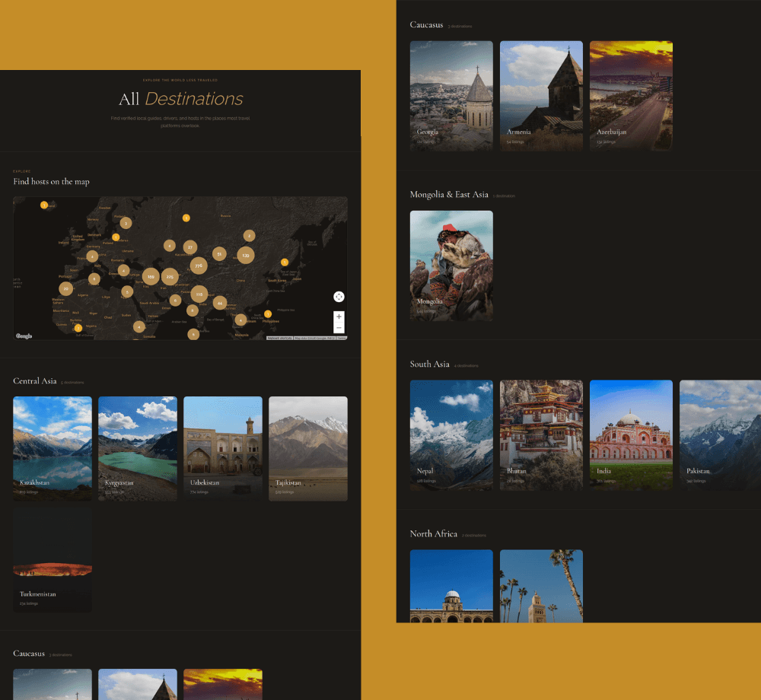Click the 776 hosts map cluster
Viewport: 761px width, 700px height.
tap(199, 266)
